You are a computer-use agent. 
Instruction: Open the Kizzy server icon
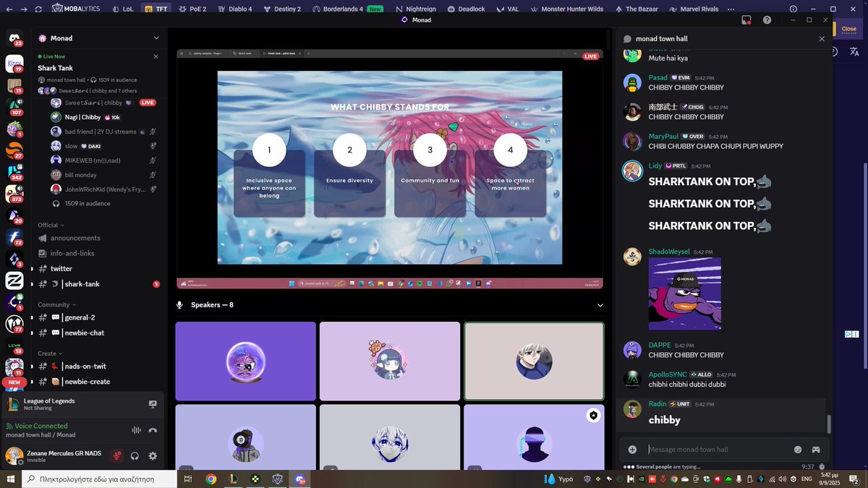[14, 64]
